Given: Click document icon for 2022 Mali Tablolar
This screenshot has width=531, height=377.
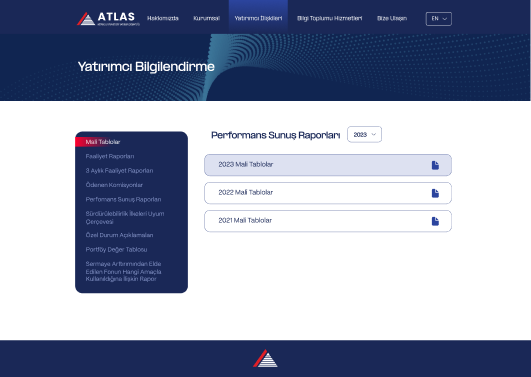Looking at the screenshot, I should pyautogui.click(x=435, y=193).
